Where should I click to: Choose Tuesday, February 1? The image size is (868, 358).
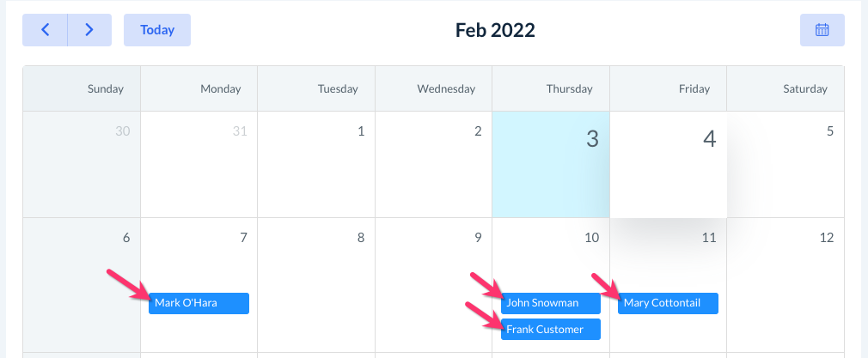pyautogui.click(x=316, y=165)
